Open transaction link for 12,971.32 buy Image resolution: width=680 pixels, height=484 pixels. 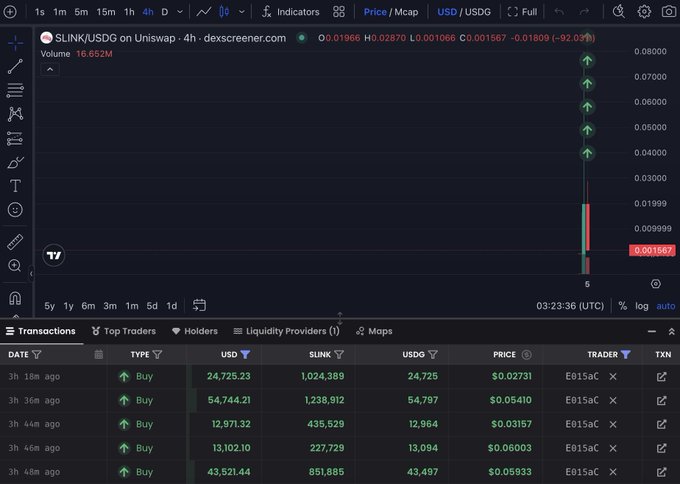[661, 424]
